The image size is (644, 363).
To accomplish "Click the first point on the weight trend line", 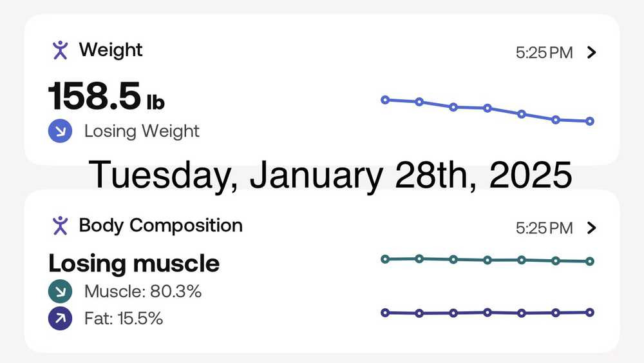I will coord(385,100).
